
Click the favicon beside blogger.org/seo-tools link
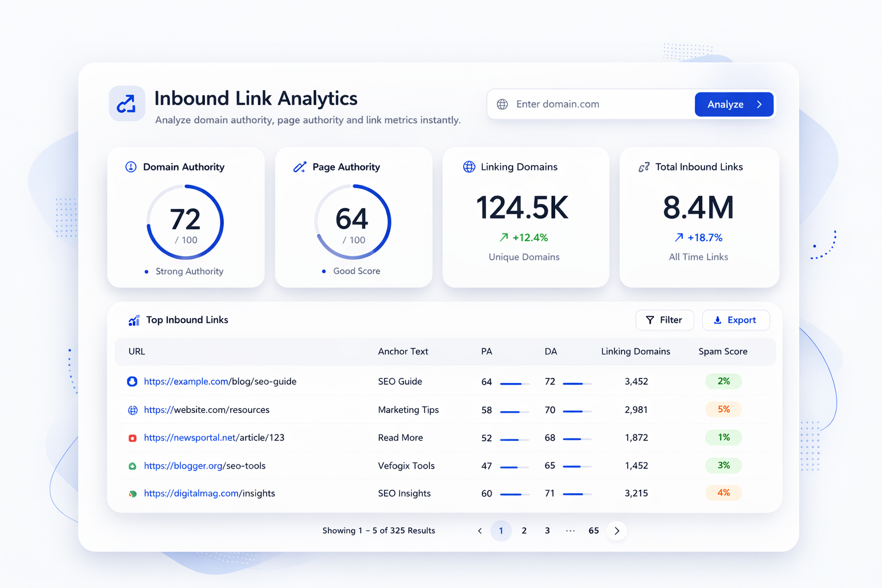[132, 466]
